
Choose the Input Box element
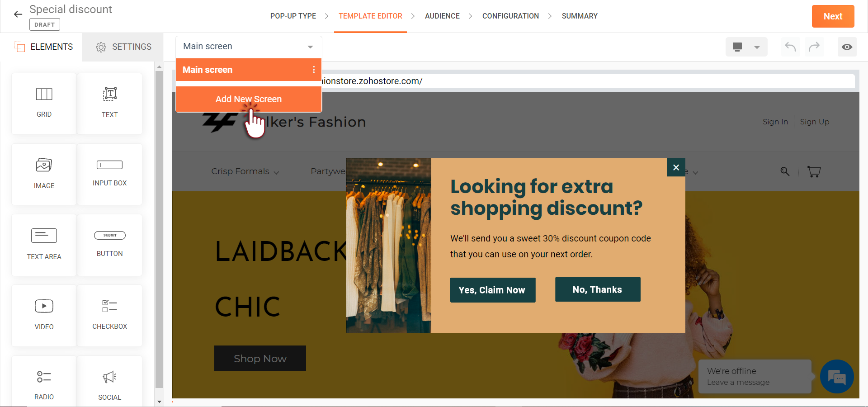click(x=110, y=174)
